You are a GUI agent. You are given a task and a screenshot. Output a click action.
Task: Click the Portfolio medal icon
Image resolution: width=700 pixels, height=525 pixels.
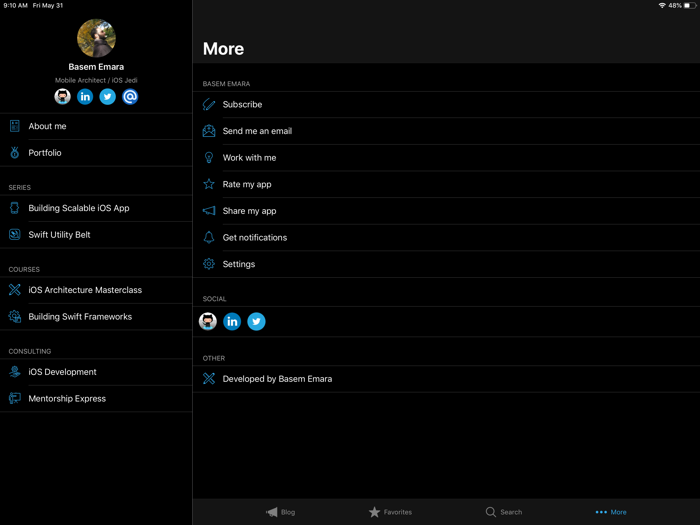pyautogui.click(x=15, y=153)
